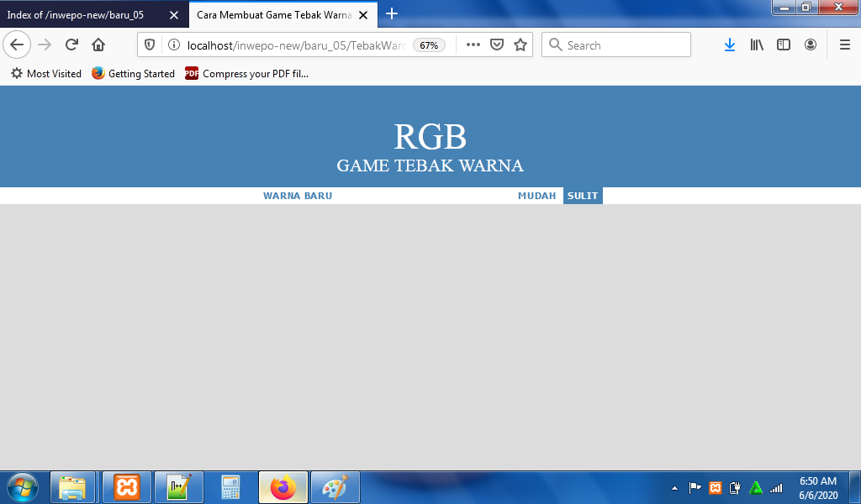Minimize the Firefox window
This screenshot has height=504, width=861.
(784, 7)
